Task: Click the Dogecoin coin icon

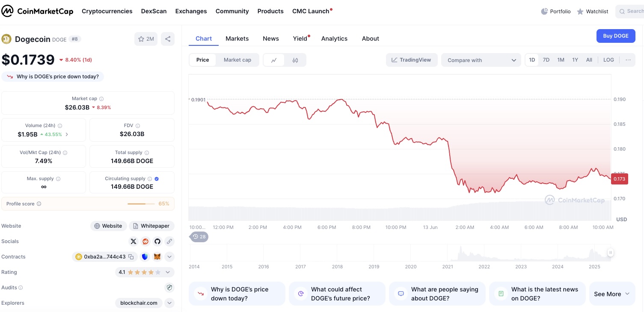Action: pos(6,39)
